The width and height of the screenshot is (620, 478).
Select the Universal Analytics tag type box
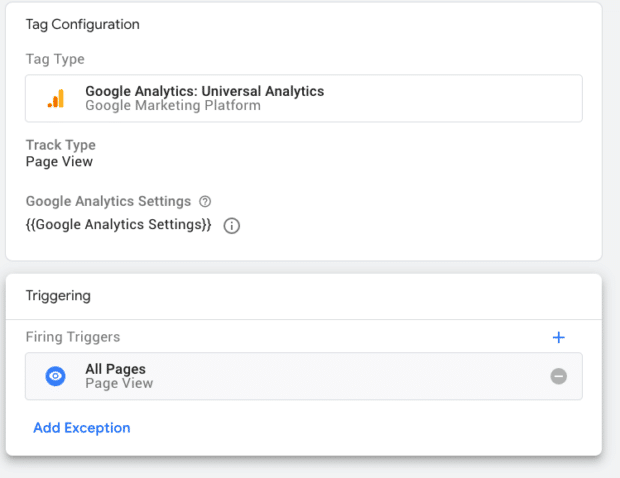tap(303, 98)
